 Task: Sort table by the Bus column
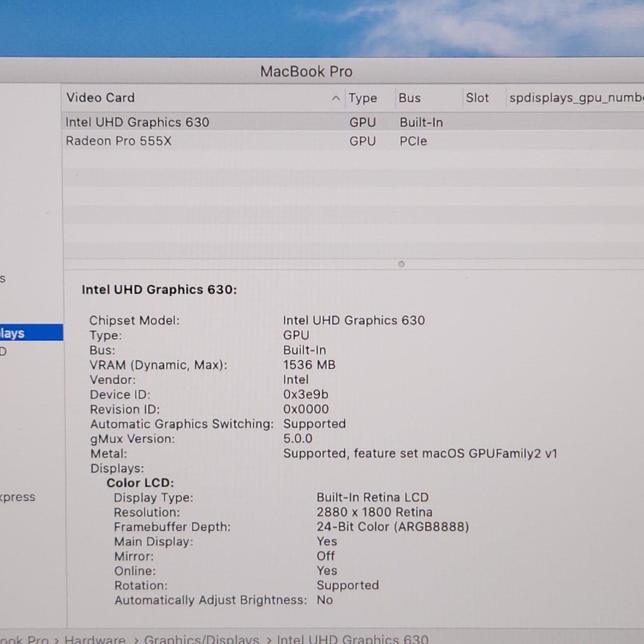point(409,98)
